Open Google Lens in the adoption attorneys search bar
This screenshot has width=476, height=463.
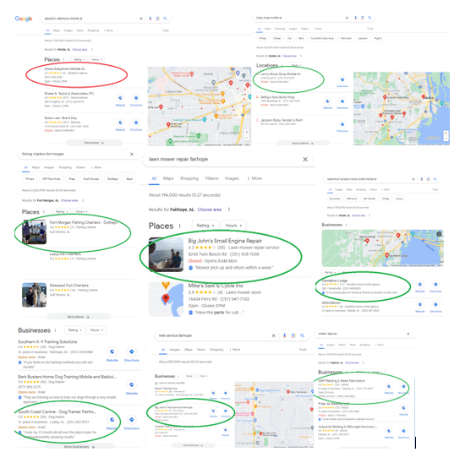(x=157, y=19)
